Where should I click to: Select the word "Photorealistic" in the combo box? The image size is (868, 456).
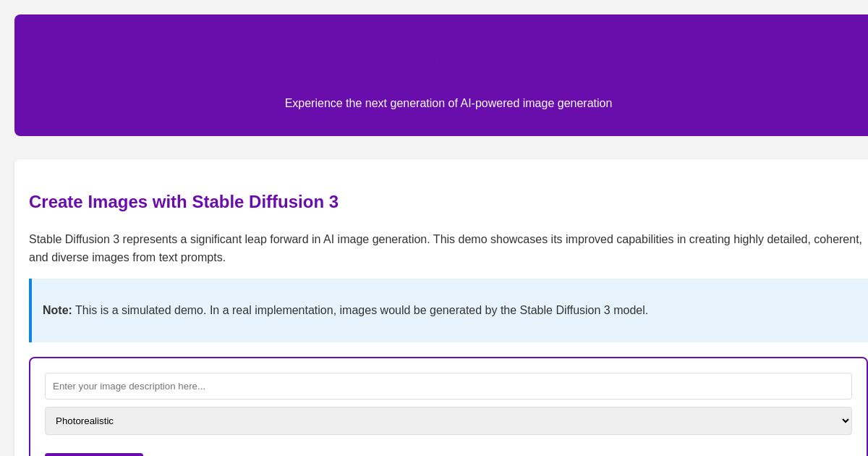(x=85, y=421)
